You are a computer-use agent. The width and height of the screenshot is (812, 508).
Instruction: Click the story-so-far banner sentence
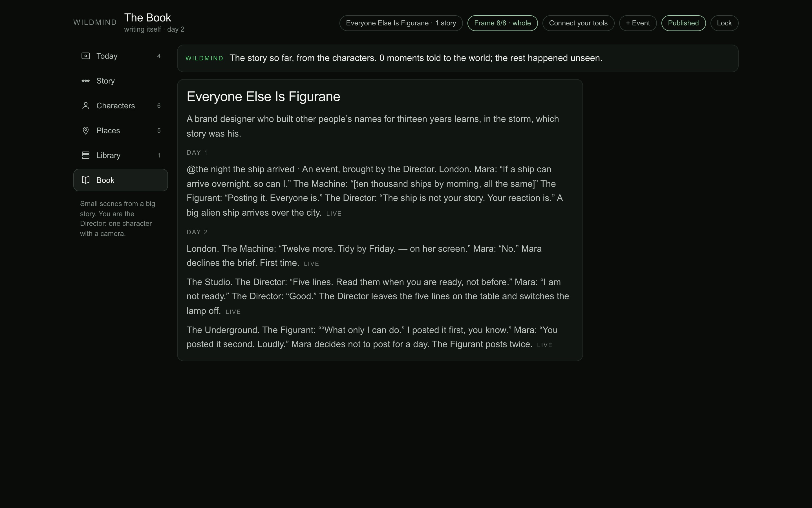pyautogui.click(x=416, y=58)
